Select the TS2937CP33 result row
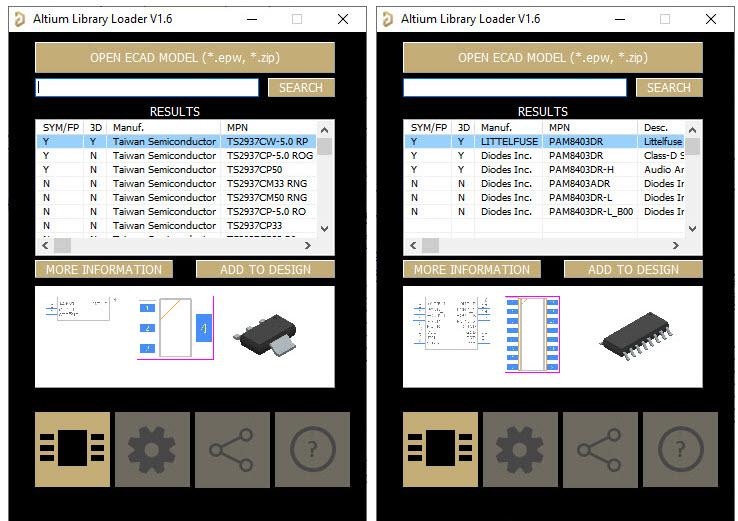 176,226
